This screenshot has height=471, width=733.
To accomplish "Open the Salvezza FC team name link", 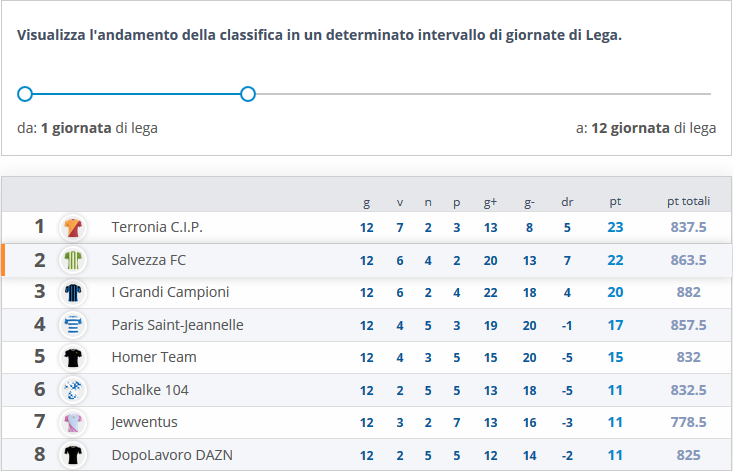I will [148, 261].
